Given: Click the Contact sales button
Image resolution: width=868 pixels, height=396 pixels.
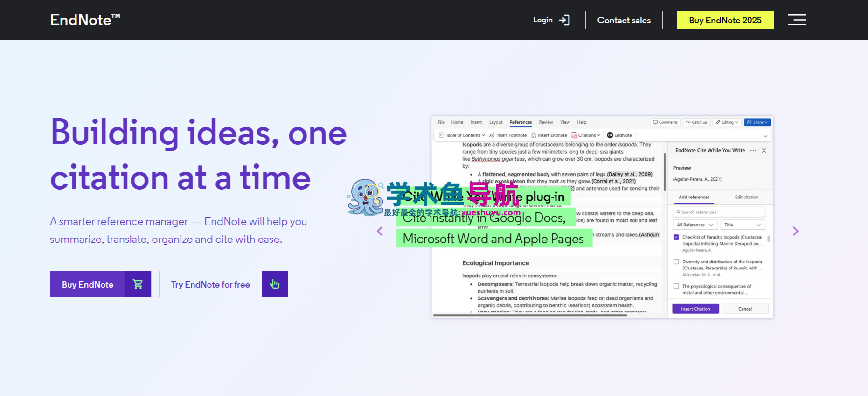Looking at the screenshot, I should [624, 20].
